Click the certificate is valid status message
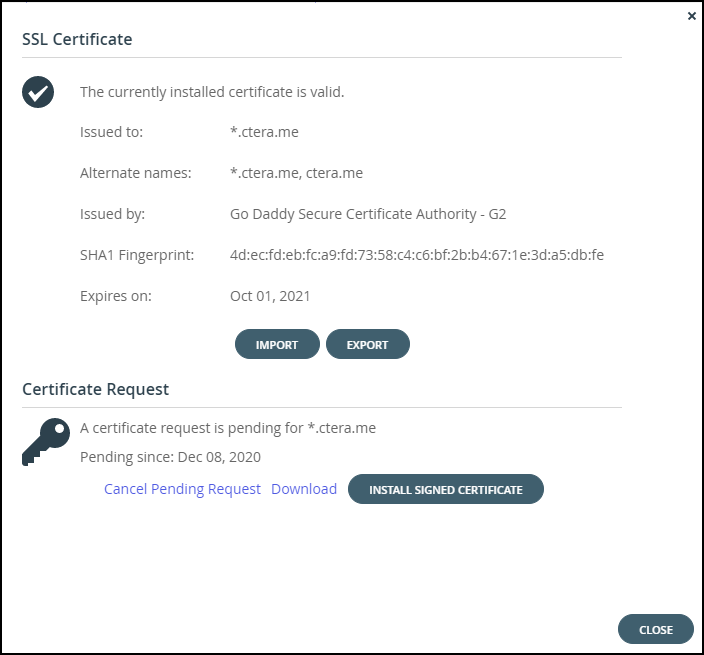The image size is (704, 655). click(212, 92)
